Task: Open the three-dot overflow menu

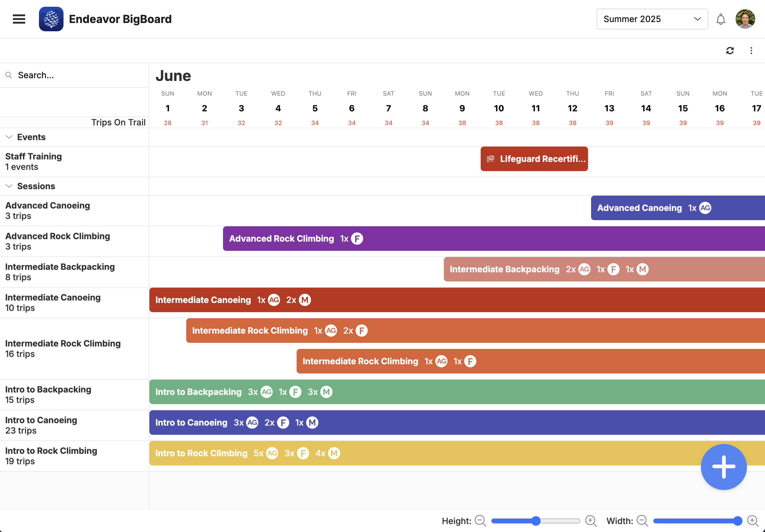Action: point(751,51)
